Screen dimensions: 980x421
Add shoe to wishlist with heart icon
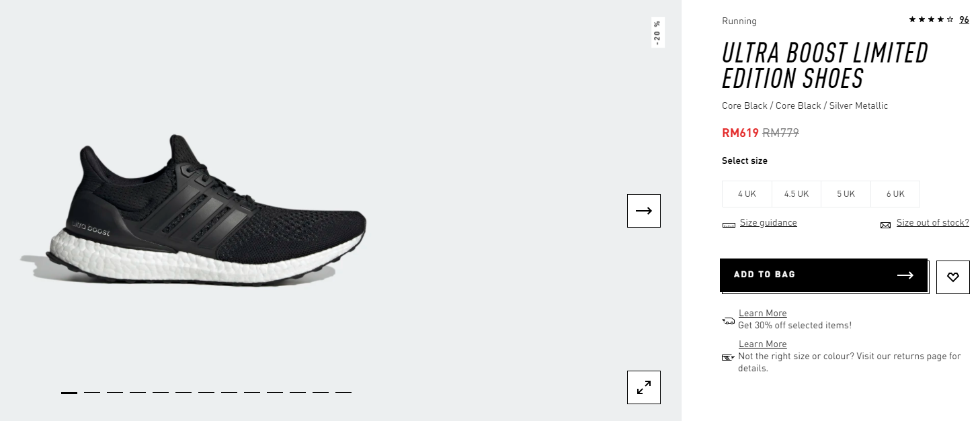[x=953, y=277]
